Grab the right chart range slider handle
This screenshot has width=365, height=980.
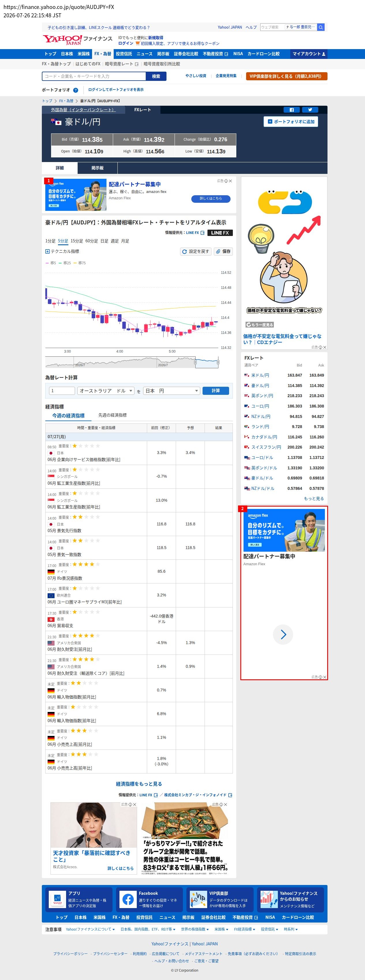point(218,362)
